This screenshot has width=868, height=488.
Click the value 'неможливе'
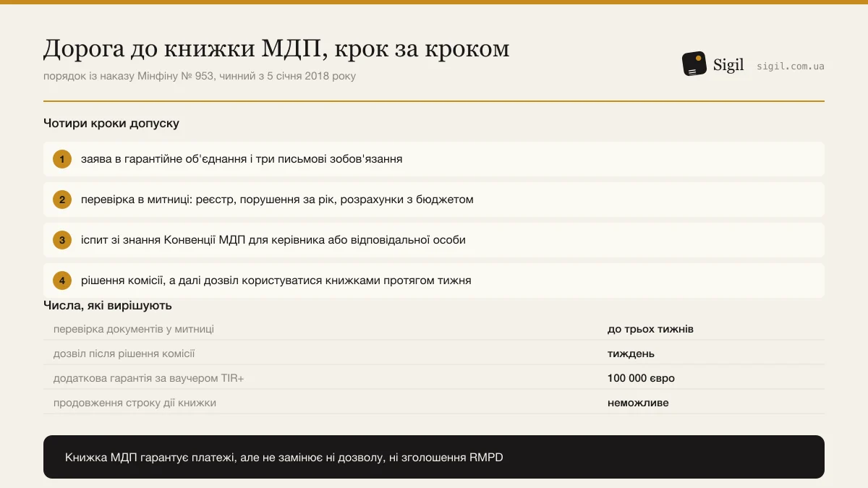coord(639,403)
